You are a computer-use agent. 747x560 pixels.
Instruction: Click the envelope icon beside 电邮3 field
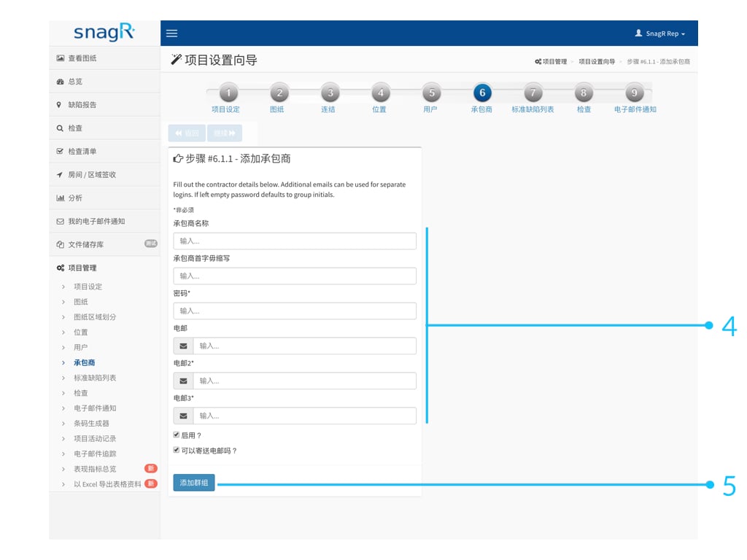183,416
